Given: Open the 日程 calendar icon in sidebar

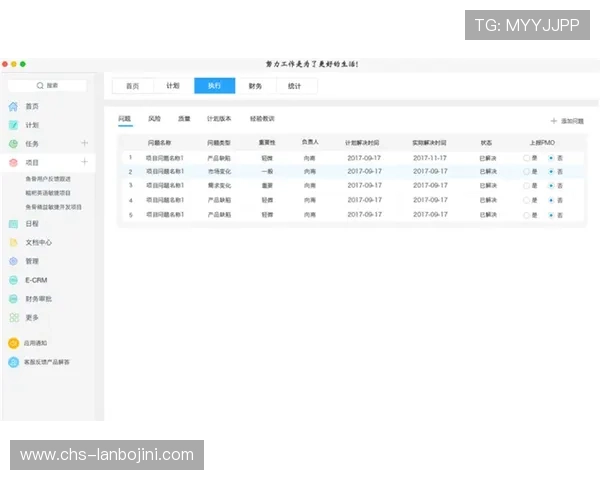Looking at the screenshot, I should tap(13, 224).
